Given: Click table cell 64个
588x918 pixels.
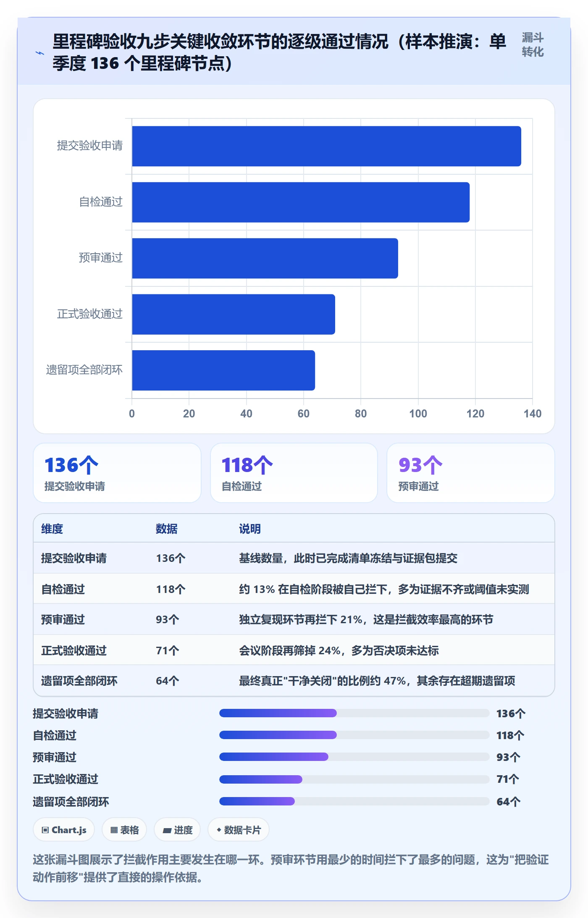Looking at the screenshot, I should pos(168,681).
